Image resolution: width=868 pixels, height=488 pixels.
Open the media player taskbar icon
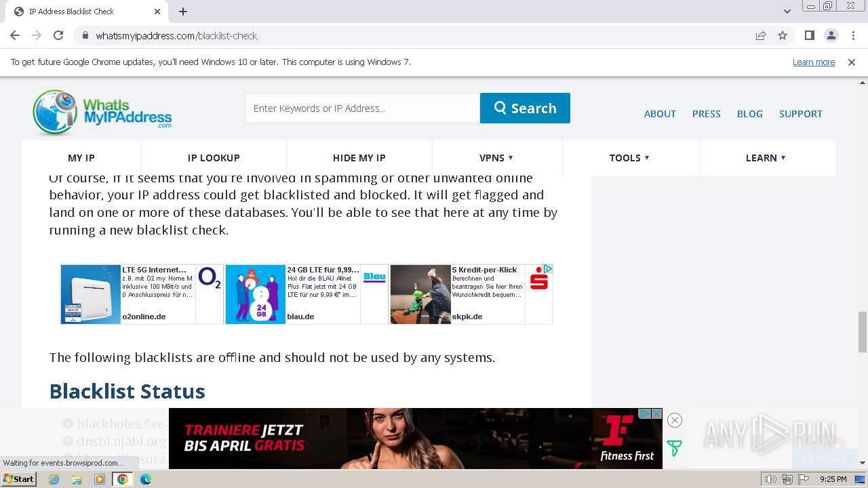(x=100, y=479)
